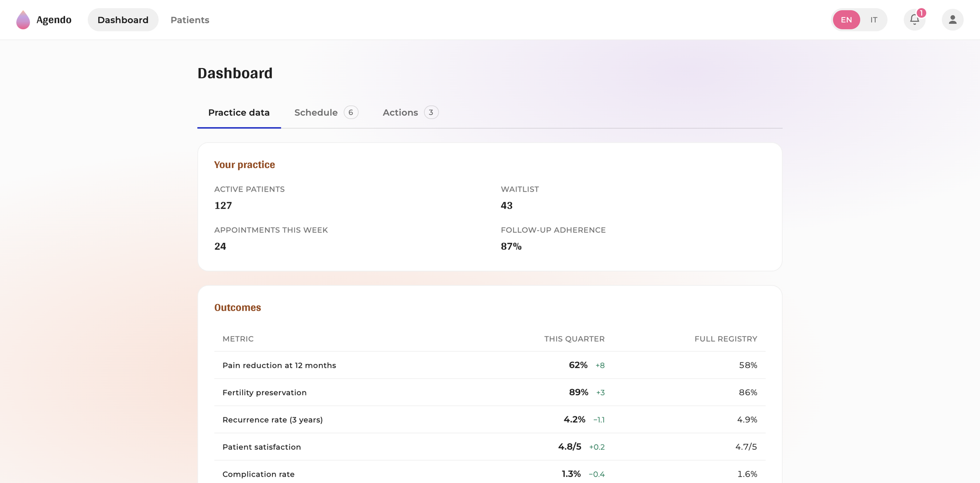Select the Pain reduction at 12 months row
This screenshot has width=980, height=483.
pos(490,365)
